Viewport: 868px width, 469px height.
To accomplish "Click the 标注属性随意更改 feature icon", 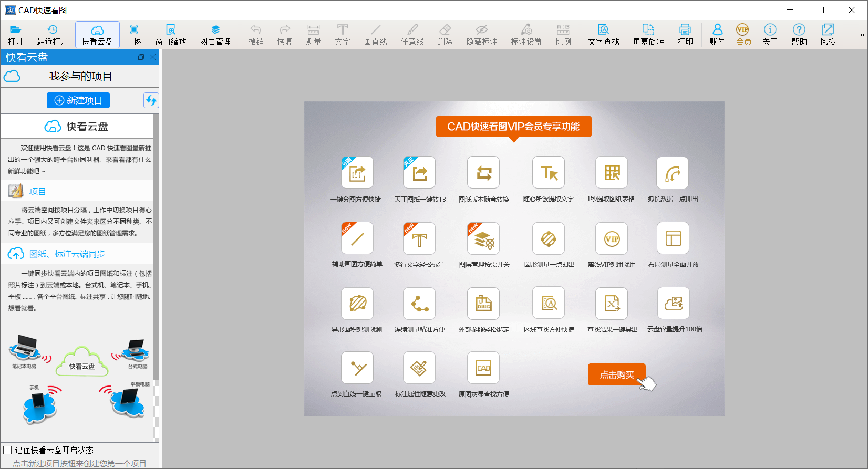I will [419, 368].
